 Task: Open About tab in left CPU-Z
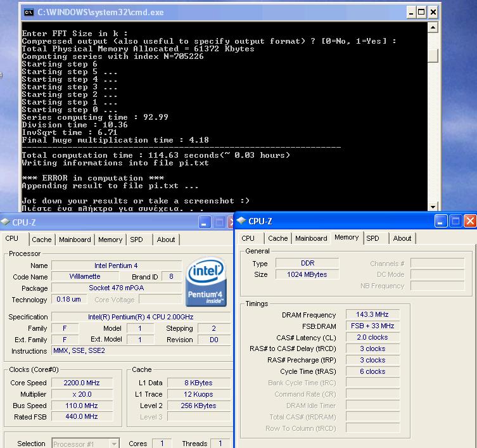click(166, 240)
